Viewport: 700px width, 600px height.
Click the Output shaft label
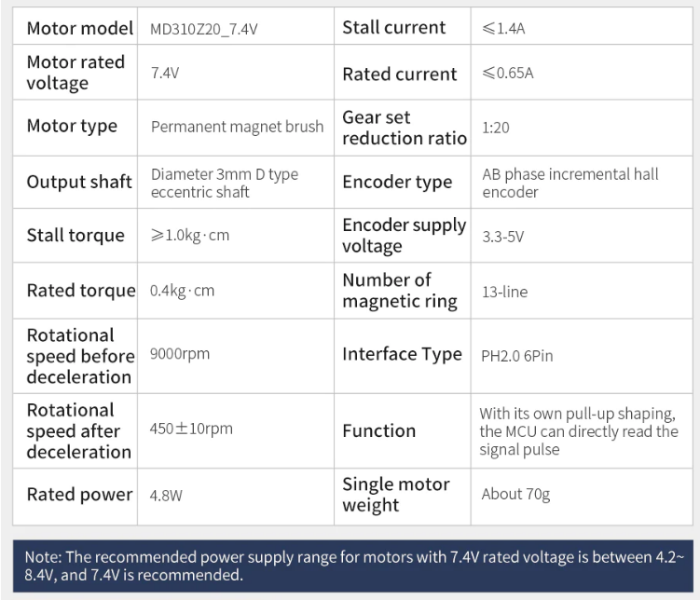click(x=79, y=182)
